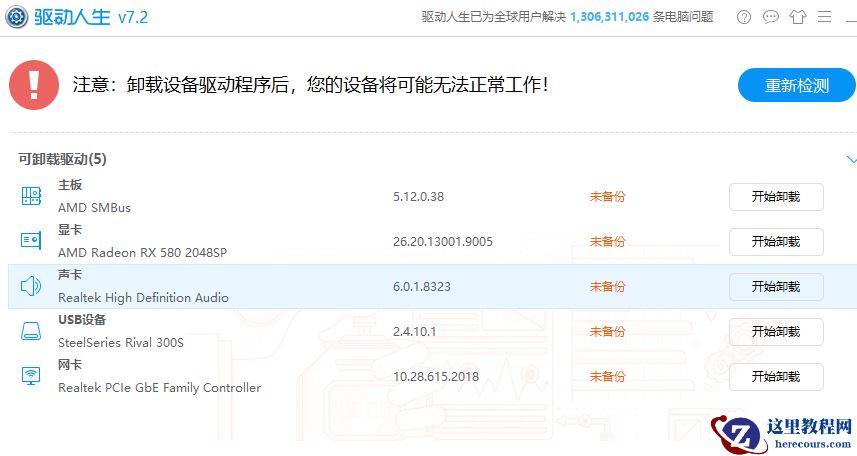The height and width of the screenshot is (456, 857).
Task: Click version number 6.0.1.8323
Action: click(x=422, y=287)
